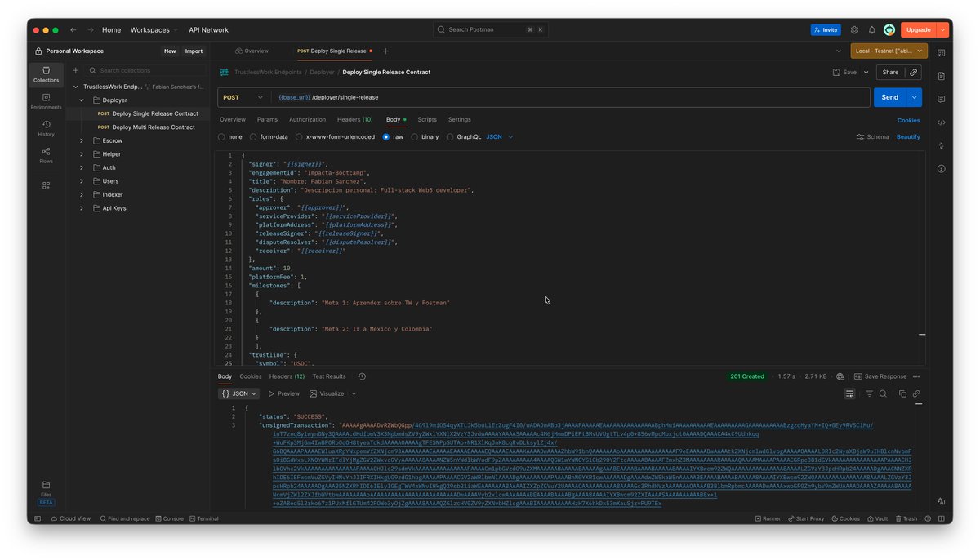Open Upgrade button dropdown arrow
Viewport: 980px width, 560px height.
pyautogui.click(x=942, y=29)
